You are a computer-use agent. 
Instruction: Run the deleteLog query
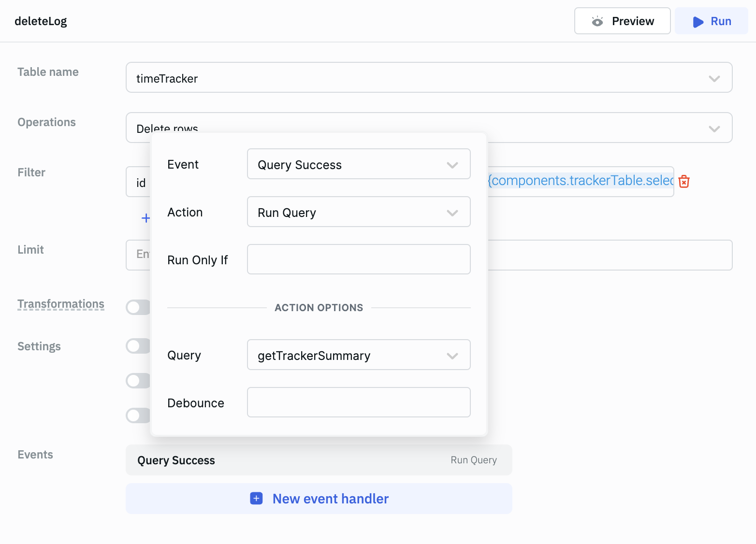coord(711,21)
